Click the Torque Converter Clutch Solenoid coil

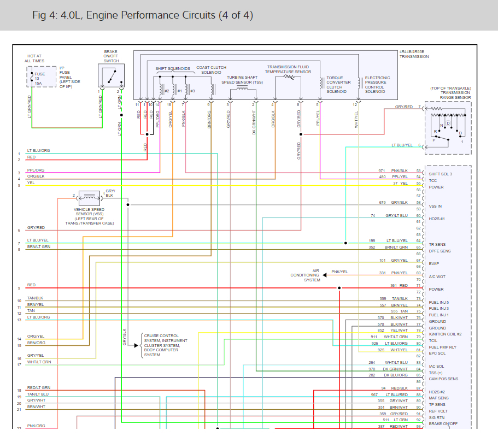(321, 83)
